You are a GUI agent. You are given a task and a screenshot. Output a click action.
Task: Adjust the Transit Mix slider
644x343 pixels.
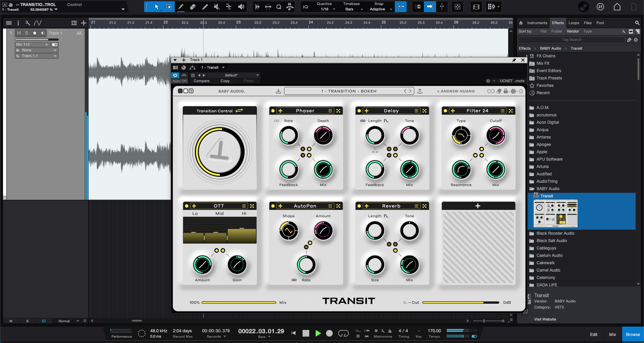(239, 302)
